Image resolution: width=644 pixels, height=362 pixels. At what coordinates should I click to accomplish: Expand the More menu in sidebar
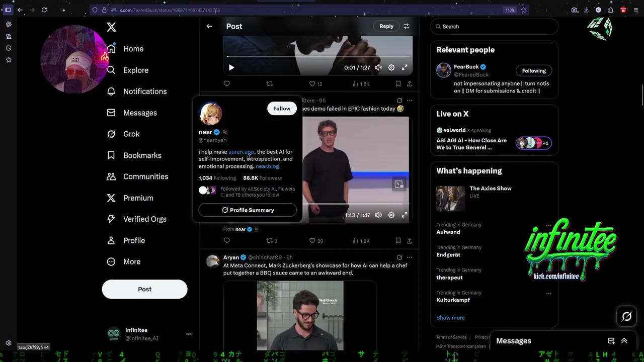pos(123,261)
